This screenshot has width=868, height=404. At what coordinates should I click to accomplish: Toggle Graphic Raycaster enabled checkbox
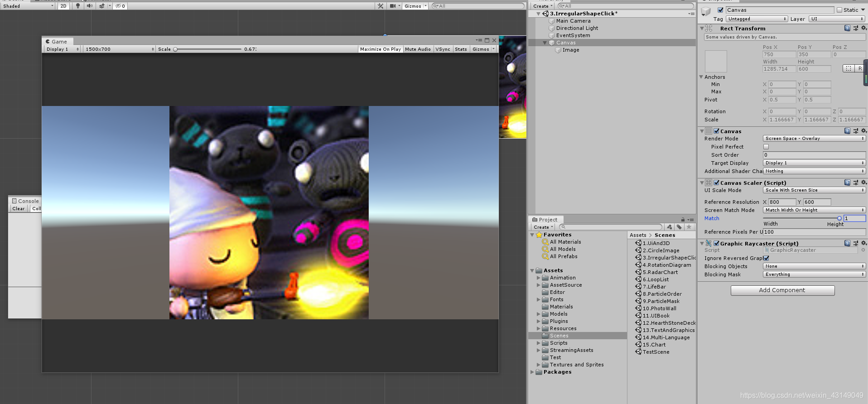click(717, 244)
